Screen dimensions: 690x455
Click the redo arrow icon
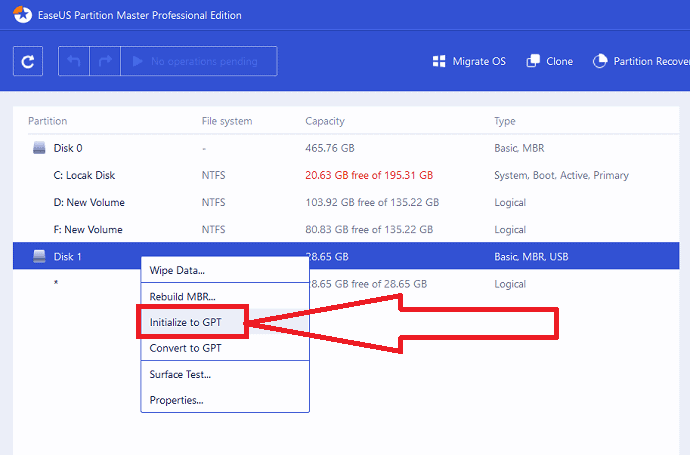(105, 61)
